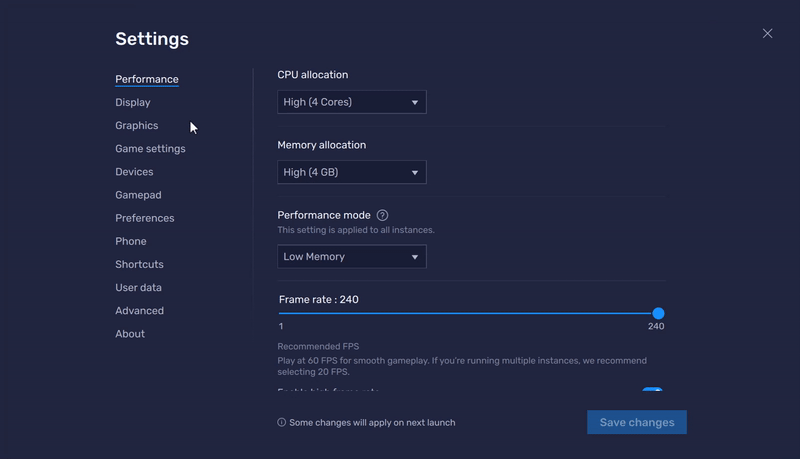800x459 pixels.
Task: Toggle the Enable high frame rate switch
Action: tap(652, 392)
